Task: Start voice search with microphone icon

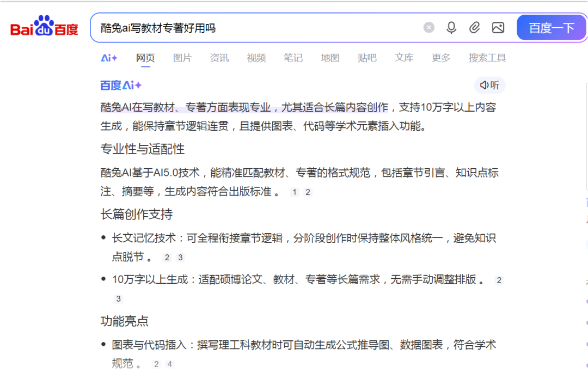Action: pyautogui.click(x=451, y=27)
